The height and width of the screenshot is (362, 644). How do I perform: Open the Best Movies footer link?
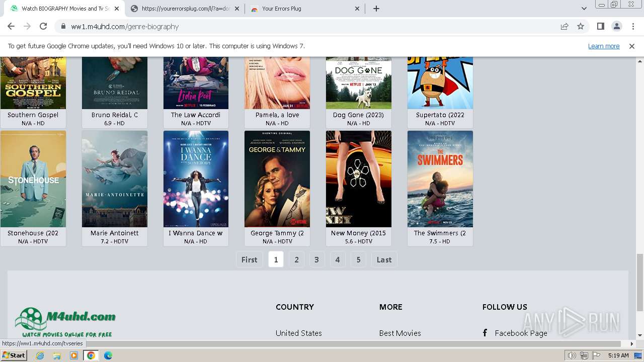point(400,333)
